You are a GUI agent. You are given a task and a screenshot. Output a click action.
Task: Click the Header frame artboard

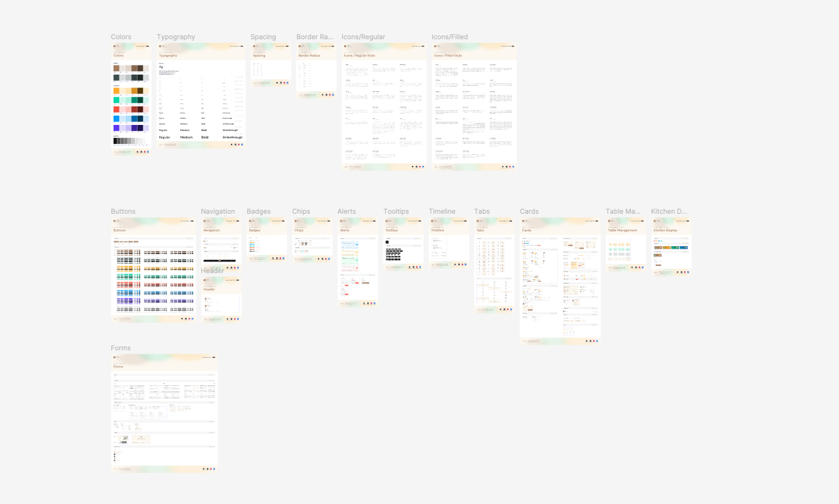pos(221,299)
